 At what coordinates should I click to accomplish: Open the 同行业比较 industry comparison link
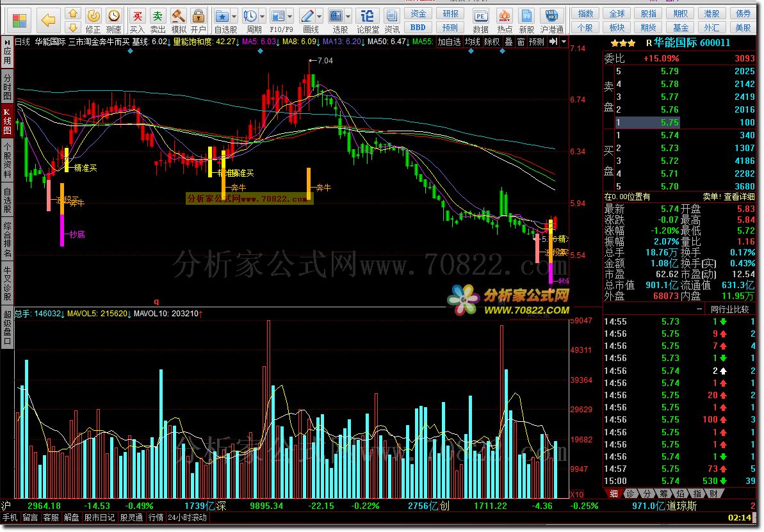[729, 309]
